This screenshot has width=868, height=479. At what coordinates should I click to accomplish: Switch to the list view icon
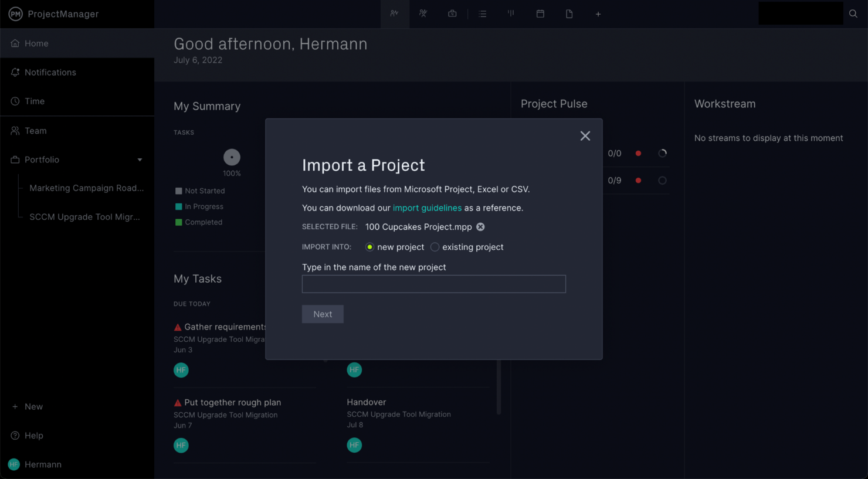click(482, 13)
